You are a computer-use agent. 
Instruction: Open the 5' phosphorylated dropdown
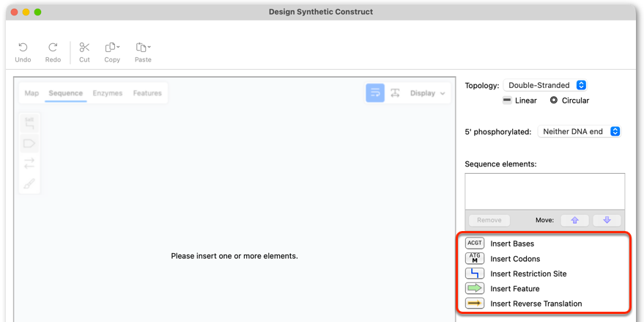pyautogui.click(x=580, y=131)
